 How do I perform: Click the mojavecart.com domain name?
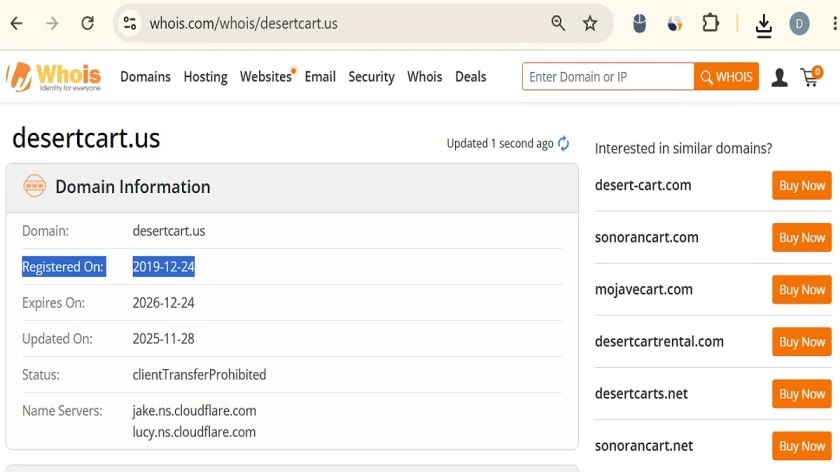click(643, 289)
